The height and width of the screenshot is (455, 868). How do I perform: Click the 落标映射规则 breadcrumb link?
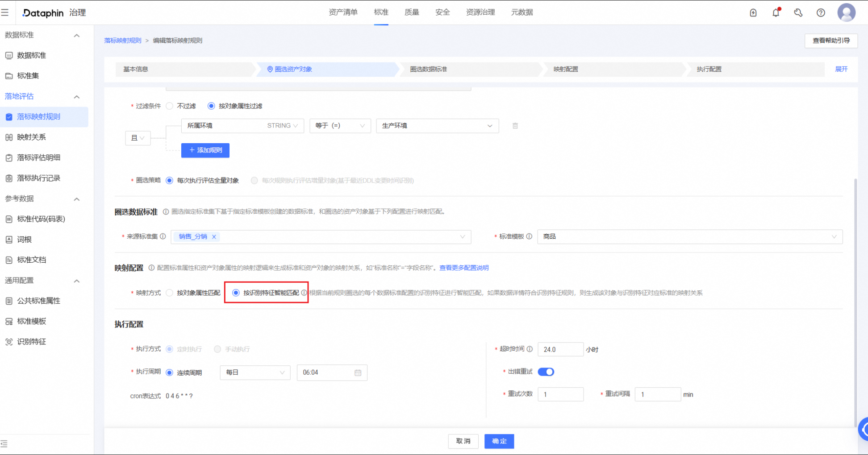123,41
